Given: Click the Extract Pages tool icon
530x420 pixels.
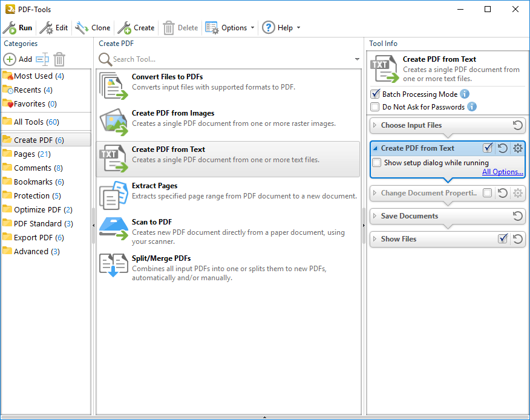Looking at the screenshot, I should click(x=114, y=195).
